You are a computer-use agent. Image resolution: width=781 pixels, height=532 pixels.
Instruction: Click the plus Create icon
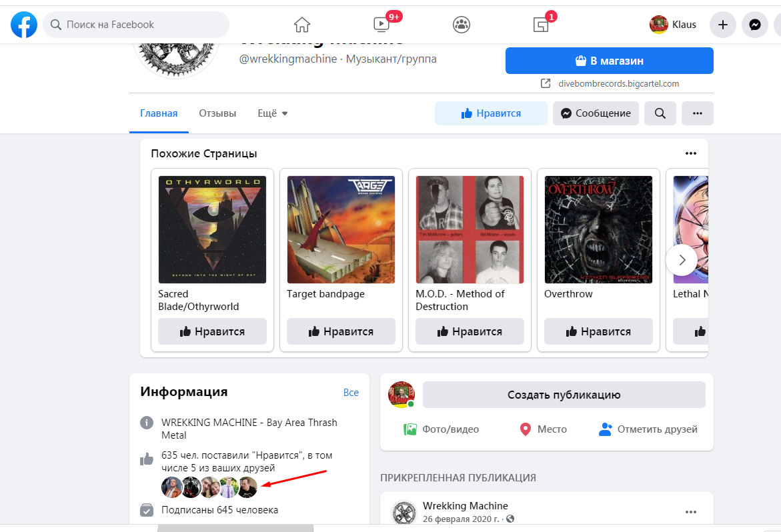[723, 25]
